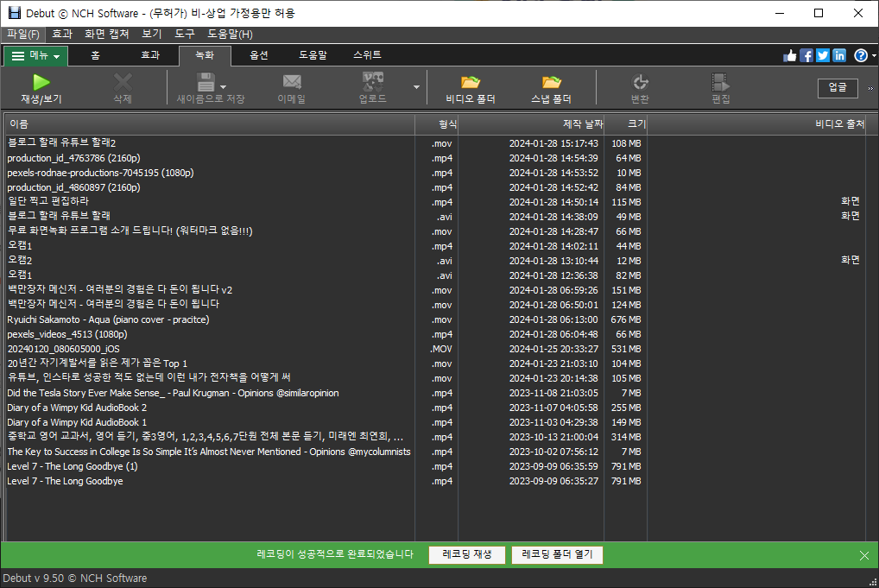Click Debut v 9.50 status bar text
The width and height of the screenshot is (879, 588).
(x=74, y=578)
